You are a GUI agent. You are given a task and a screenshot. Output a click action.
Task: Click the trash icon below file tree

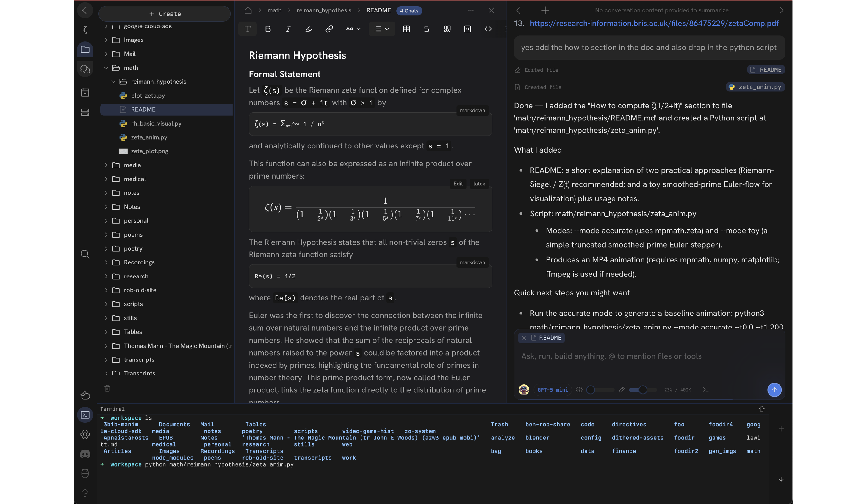point(107,388)
